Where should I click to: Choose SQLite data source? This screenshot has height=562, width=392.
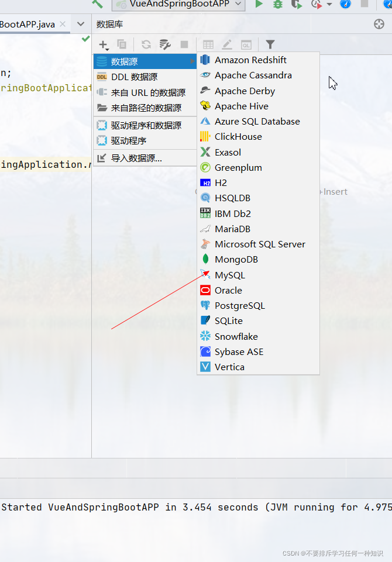pyautogui.click(x=258, y=321)
